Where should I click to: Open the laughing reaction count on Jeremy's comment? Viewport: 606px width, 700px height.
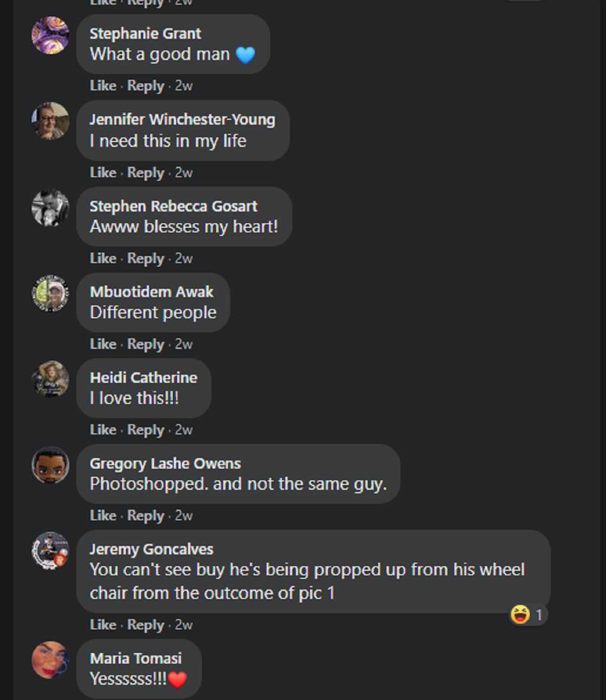point(528,615)
